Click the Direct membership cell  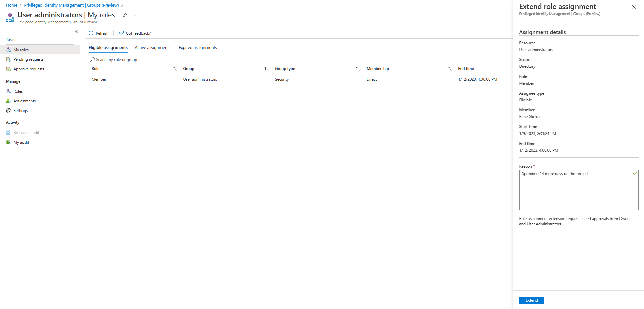pos(372,79)
